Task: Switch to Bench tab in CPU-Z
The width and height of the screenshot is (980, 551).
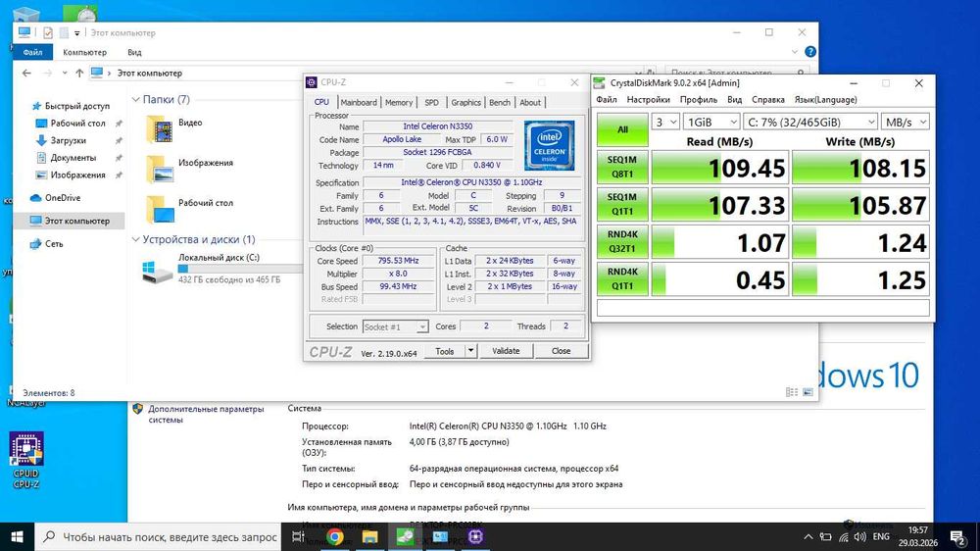Action: 500,103
